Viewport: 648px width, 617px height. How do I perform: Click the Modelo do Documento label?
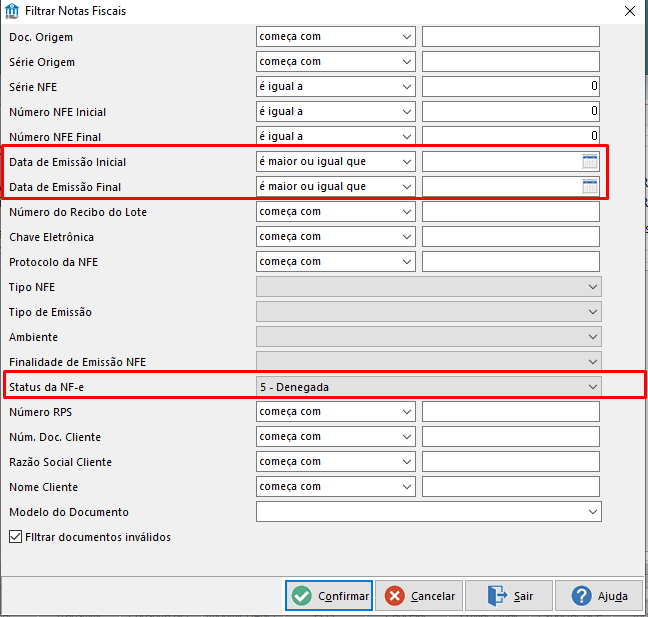(69, 512)
